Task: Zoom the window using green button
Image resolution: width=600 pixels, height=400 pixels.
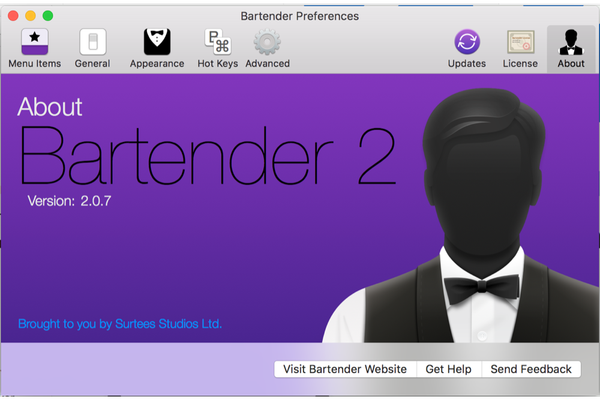Action: click(47, 16)
